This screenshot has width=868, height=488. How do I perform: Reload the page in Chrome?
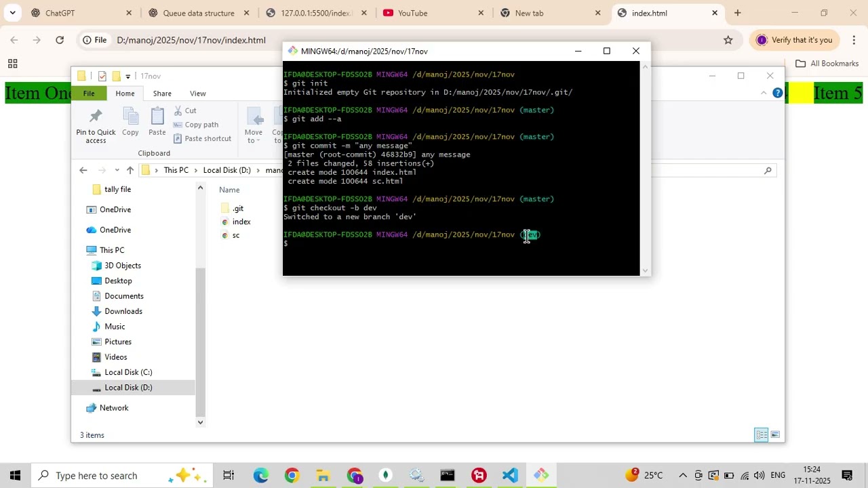pyautogui.click(x=60, y=40)
